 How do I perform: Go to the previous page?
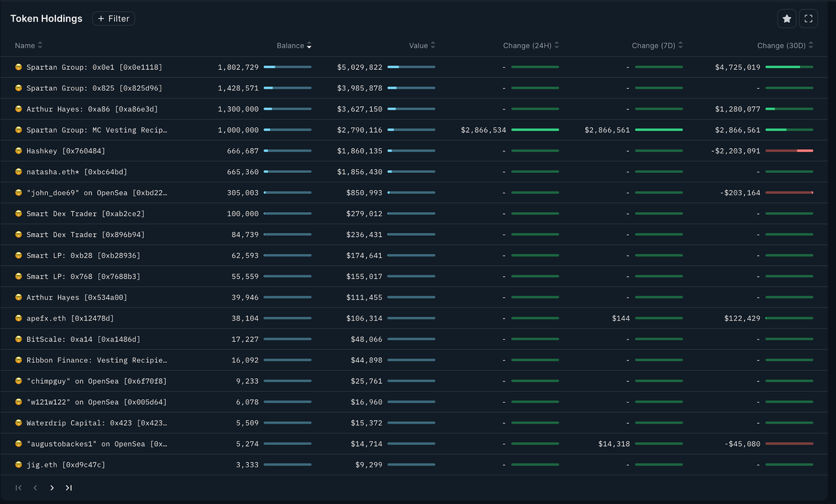35,488
